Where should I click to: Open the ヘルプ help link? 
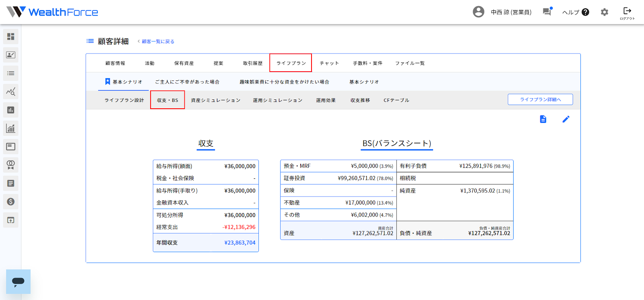pyautogui.click(x=576, y=12)
